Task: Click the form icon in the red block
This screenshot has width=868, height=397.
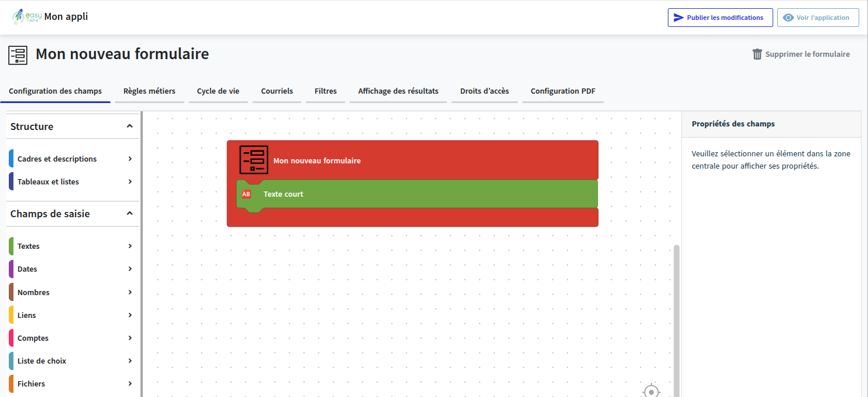Action: coord(253,160)
